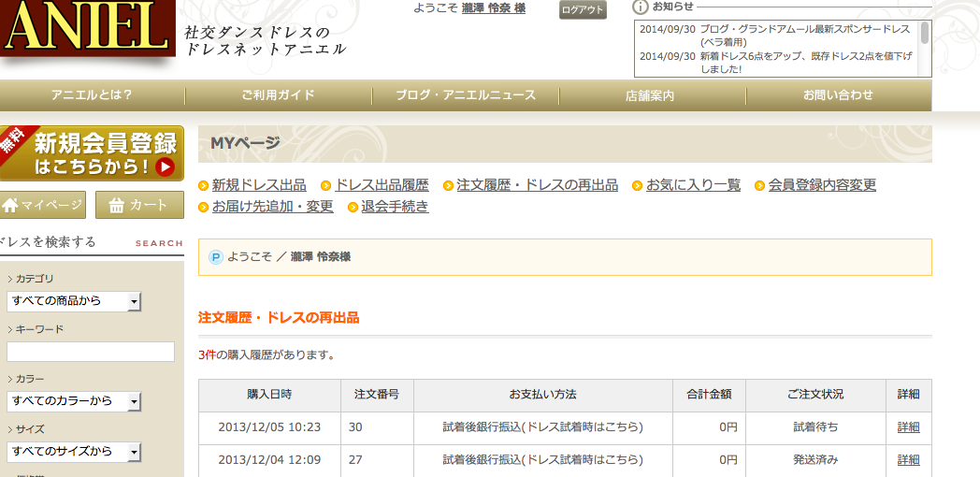
Task: Open ブログ・アニエルニュース menu item
Action: pos(466,95)
